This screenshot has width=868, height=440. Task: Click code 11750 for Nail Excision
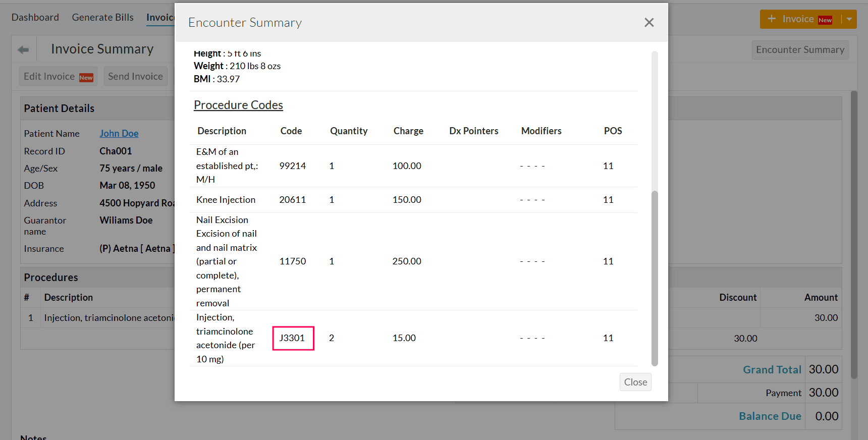[293, 261]
